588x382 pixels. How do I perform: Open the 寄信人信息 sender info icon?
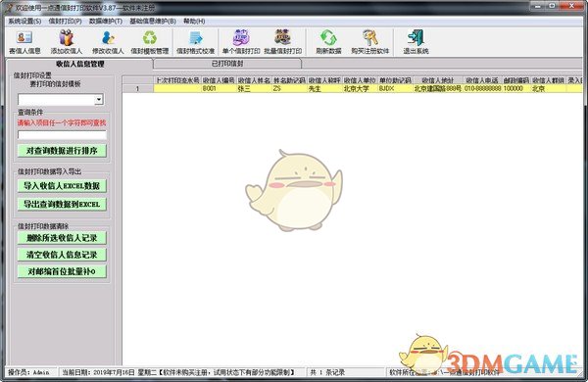24,42
